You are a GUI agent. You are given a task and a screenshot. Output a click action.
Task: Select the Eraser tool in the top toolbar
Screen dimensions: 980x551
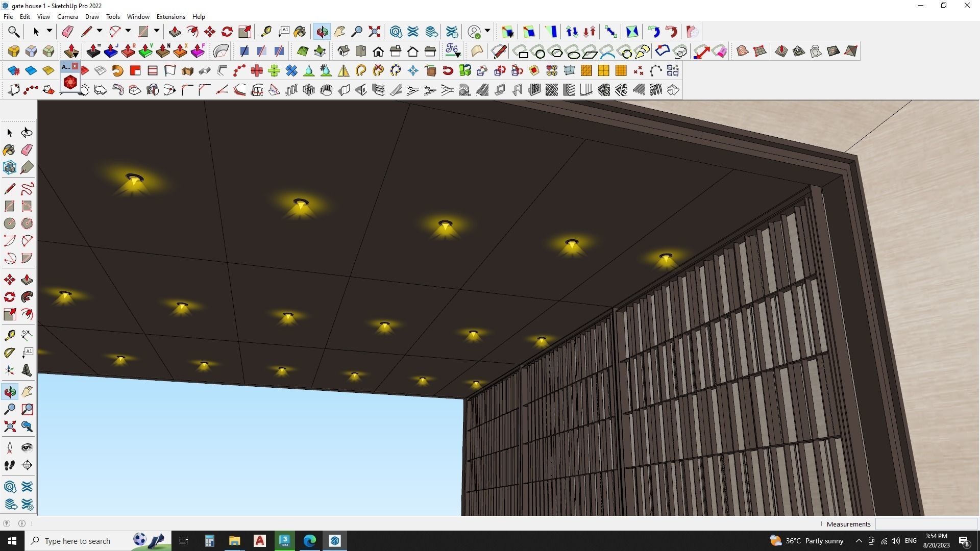(67, 31)
